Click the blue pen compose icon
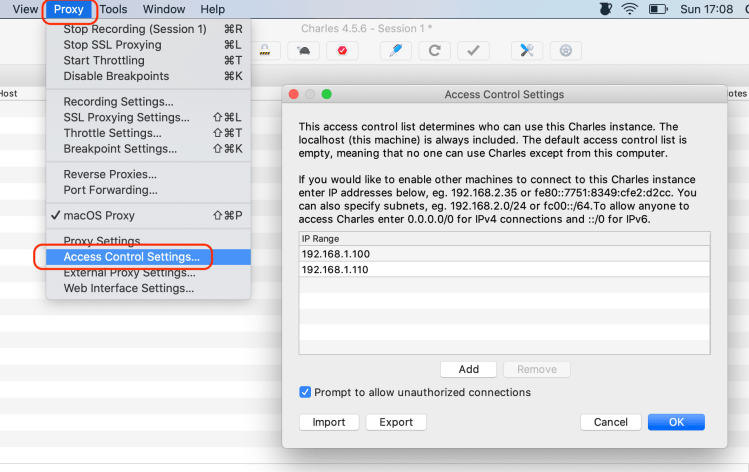Screen dimensions: 749x472 (x=396, y=50)
